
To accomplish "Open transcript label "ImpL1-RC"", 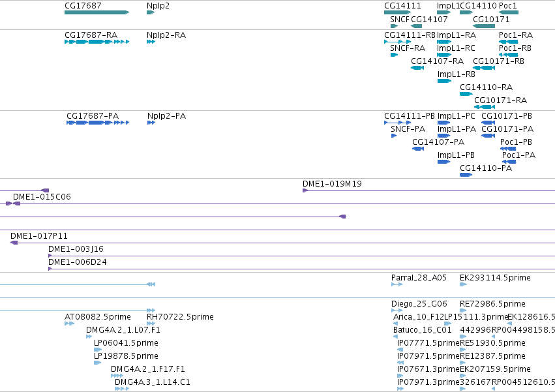I will 457,48.
